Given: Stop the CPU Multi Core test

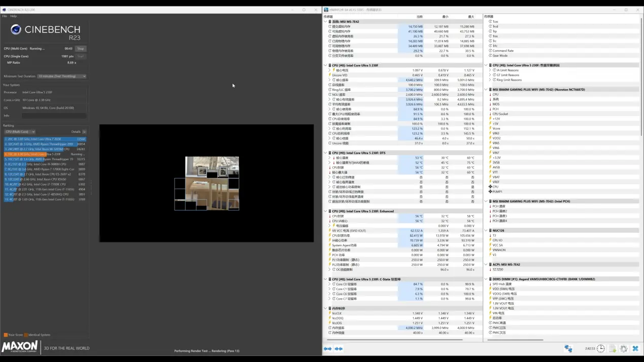Looking at the screenshot, I should (x=80, y=49).
